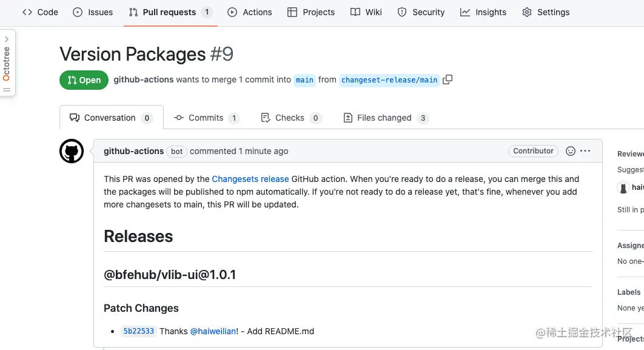Click the main base branch label

[x=304, y=79]
